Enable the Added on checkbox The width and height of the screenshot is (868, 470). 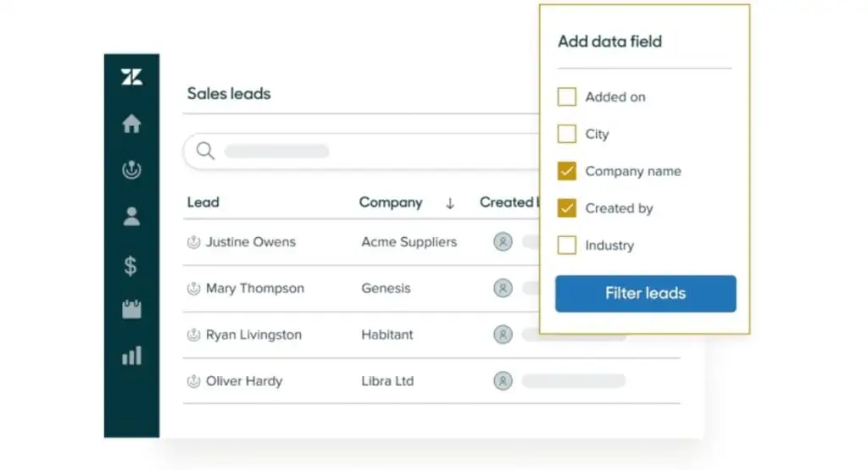(567, 97)
